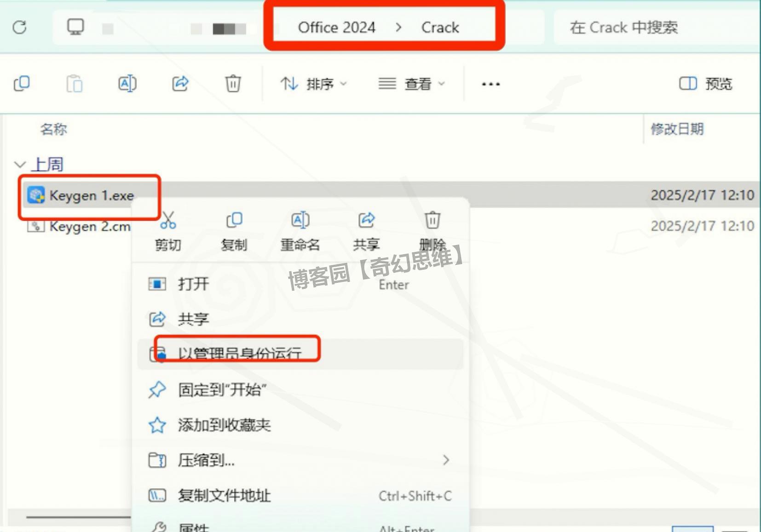Choose 打开 from context menu
The height and width of the screenshot is (532, 761).
click(300, 284)
